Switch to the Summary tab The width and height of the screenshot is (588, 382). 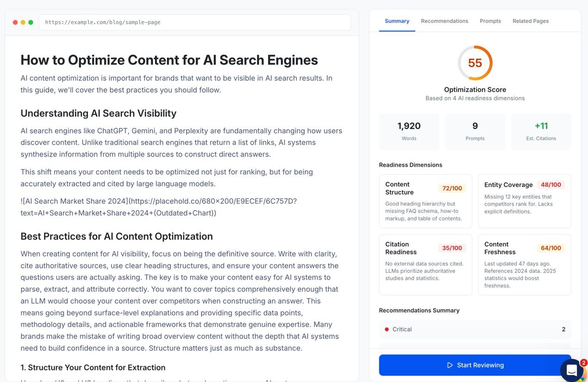pyautogui.click(x=397, y=21)
